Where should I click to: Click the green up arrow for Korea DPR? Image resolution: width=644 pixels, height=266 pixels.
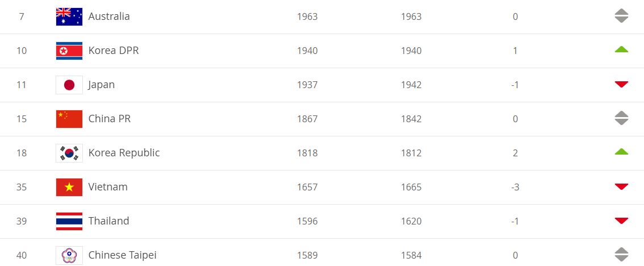point(621,49)
